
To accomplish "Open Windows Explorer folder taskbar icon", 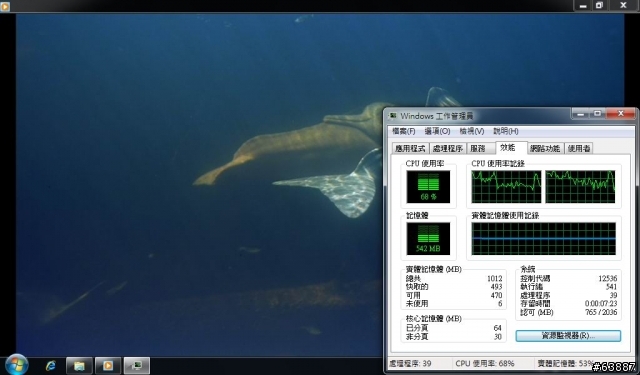I will [x=79, y=366].
